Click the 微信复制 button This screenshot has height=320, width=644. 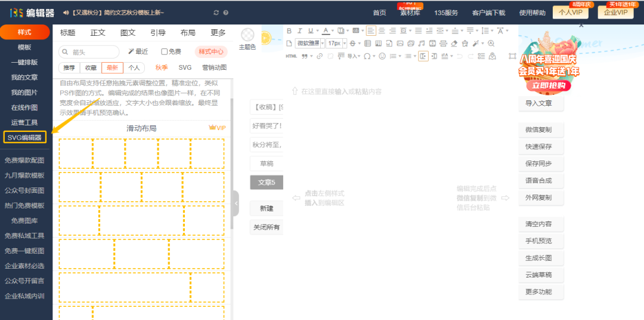[538, 130]
